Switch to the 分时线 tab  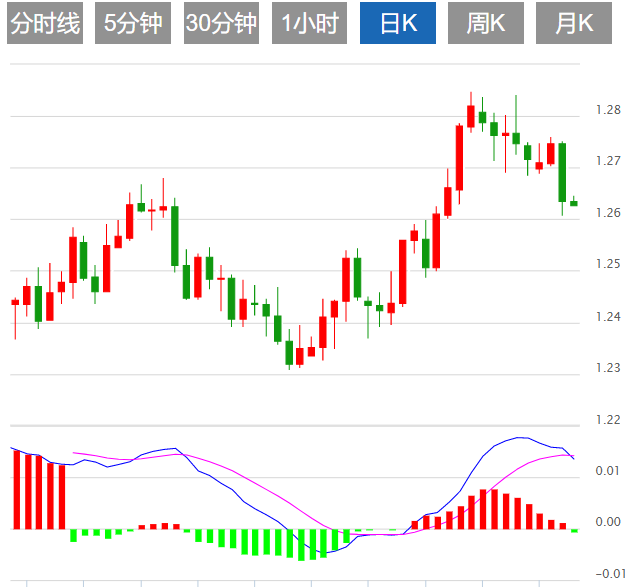(x=45, y=23)
